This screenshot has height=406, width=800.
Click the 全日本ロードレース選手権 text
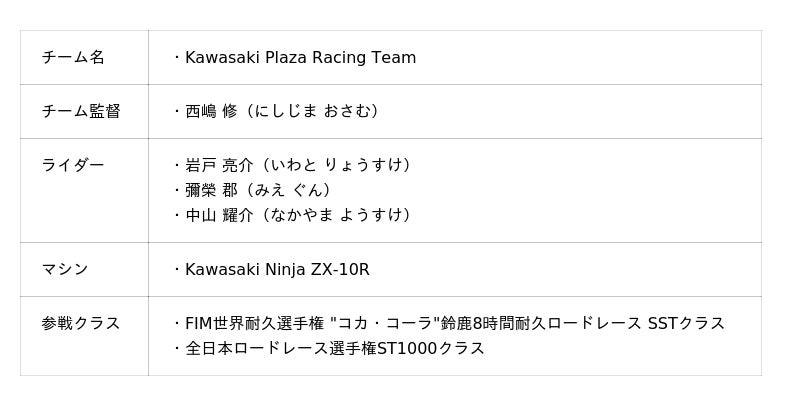click(280, 348)
